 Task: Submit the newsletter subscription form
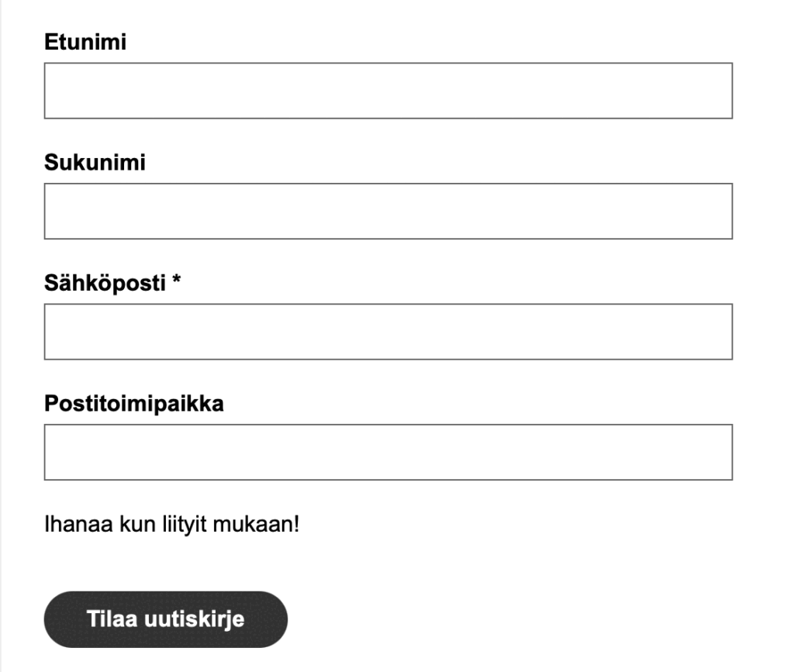[166, 619]
